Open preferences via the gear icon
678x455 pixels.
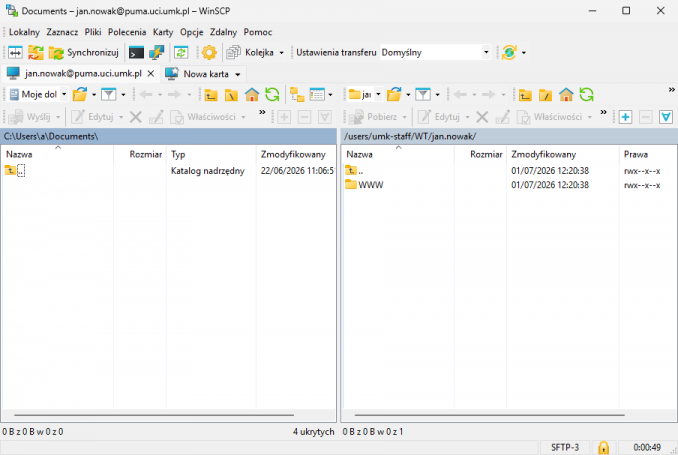click(209, 53)
